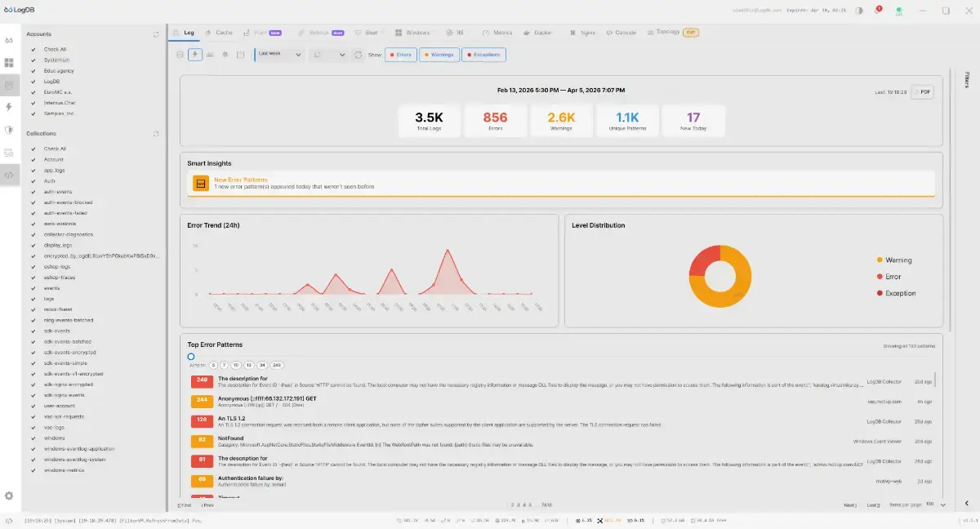980x529 pixels.
Task: Click the lightning bolt icon in left sidebar
Action: (9, 107)
